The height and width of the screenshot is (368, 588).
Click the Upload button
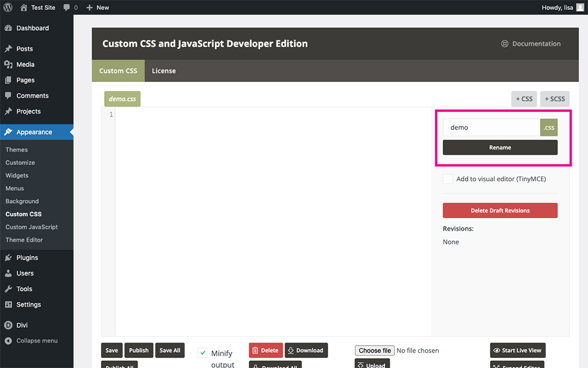pos(372,364)
